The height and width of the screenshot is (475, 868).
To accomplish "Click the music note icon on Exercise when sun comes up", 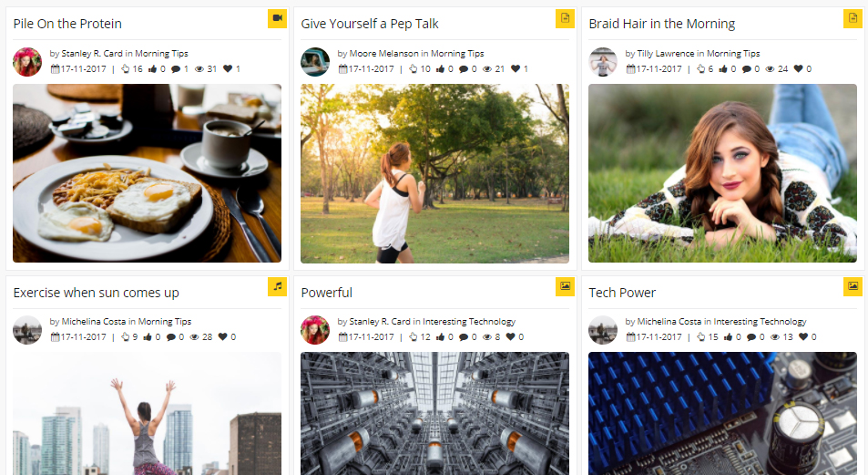I will point(278,287).
